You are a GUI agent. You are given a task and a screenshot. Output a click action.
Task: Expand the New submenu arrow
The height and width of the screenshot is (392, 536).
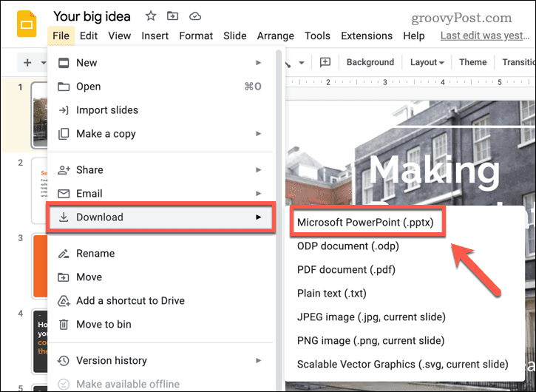click(x=259, y=63)
